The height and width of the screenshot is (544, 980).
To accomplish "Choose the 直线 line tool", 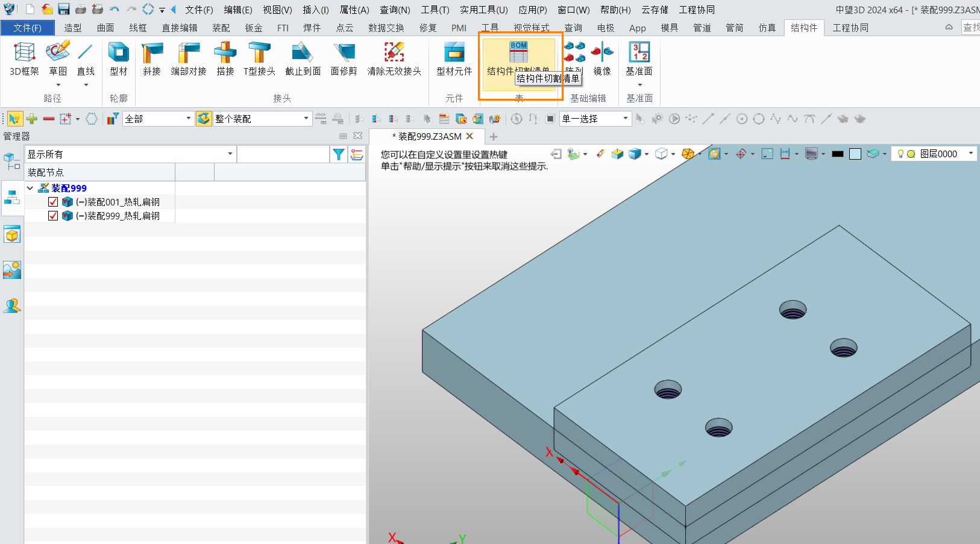I will coord(86,58).
